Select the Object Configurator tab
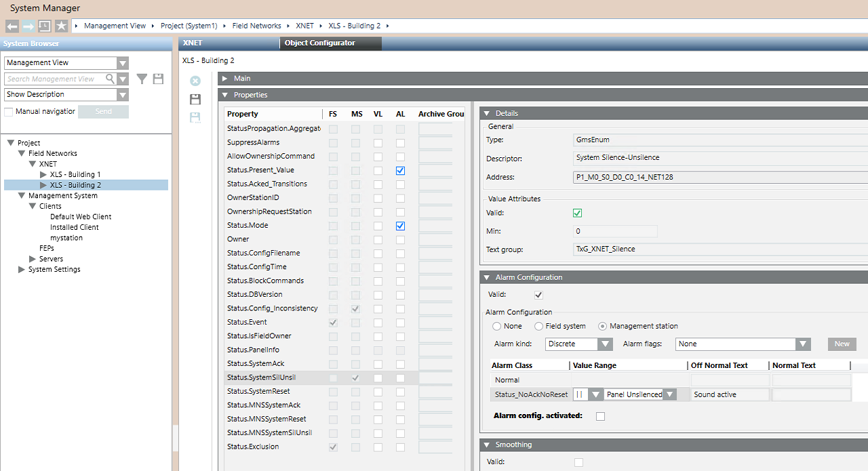This screenshot has width=868, height=471. click(x=320, y=43)
